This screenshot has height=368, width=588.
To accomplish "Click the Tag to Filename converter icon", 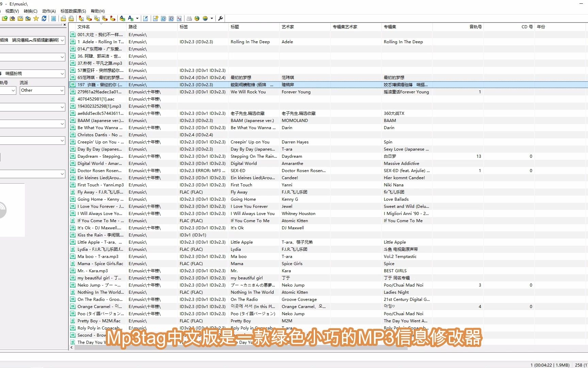I will 81,18.
